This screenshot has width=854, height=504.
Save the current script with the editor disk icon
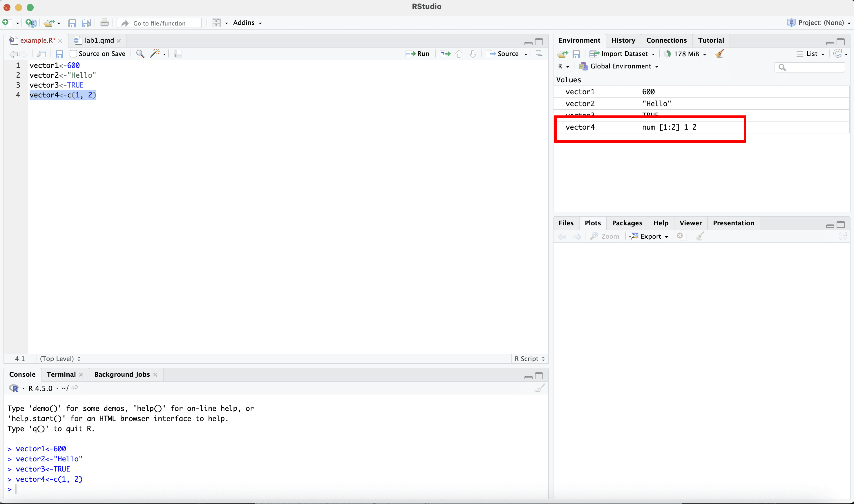[59, 54]
